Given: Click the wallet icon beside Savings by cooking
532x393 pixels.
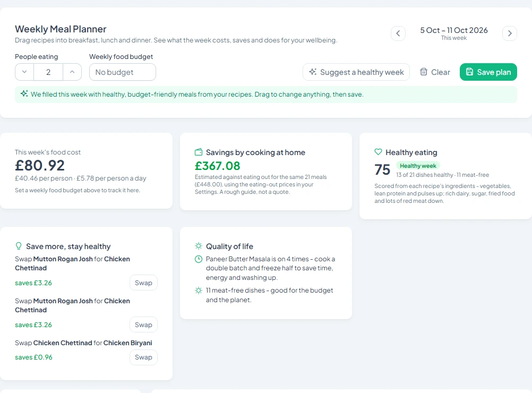Looking at the screenshot, I should (x=199, y=152).
